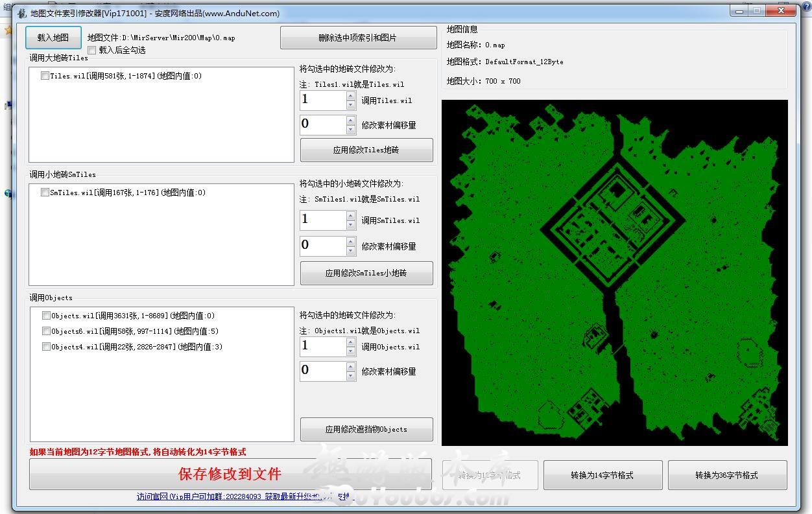Click the 转换为36字节格式 button
This screenshot has height=514, width=812.
coord(727,475)
